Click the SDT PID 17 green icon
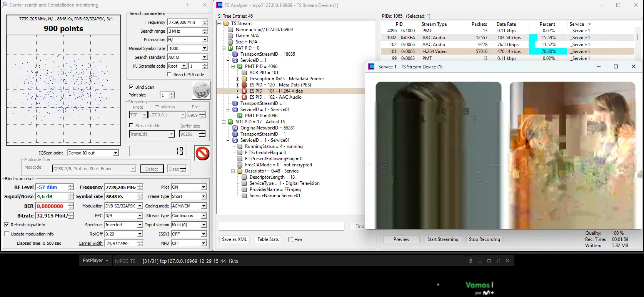The width and height of the screenshot is (644, 297). (230, 122)
